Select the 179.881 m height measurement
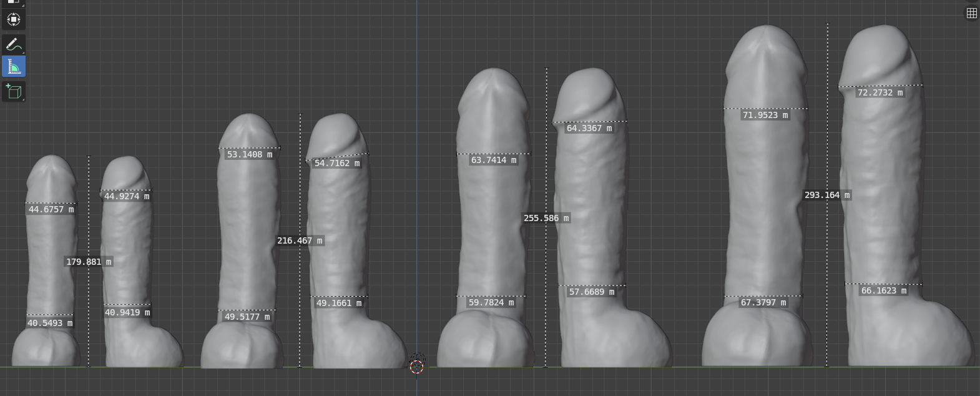Viewport: 980px width, 396px height. 89,262
